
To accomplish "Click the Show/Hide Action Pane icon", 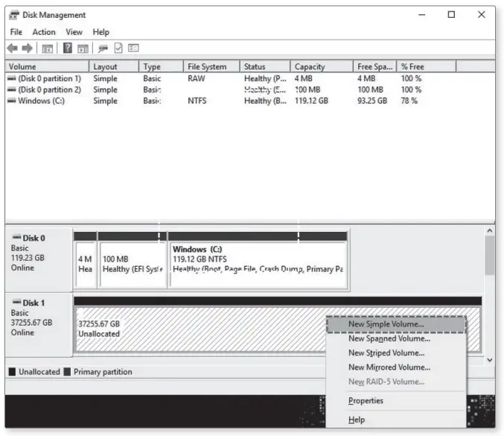I will coord(81,48).
